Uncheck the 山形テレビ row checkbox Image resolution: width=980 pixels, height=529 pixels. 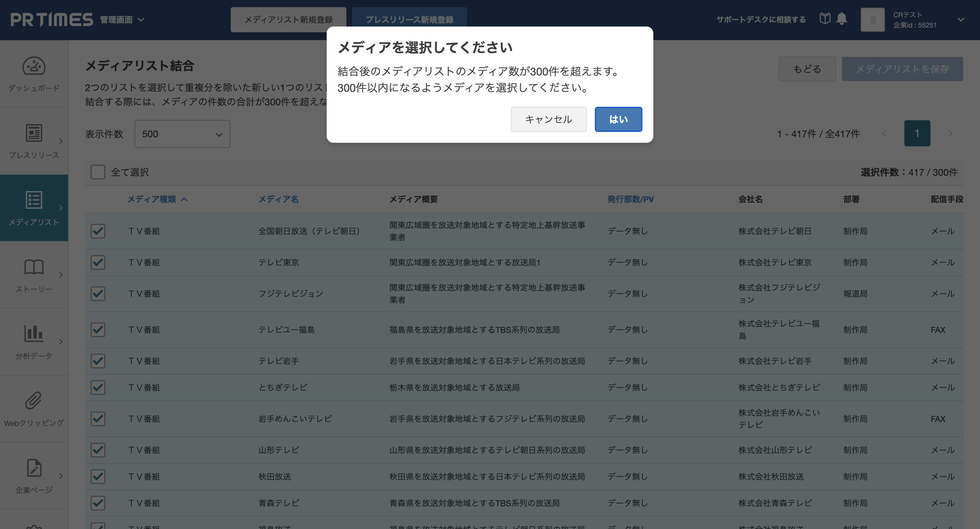(x=98, y=450)
